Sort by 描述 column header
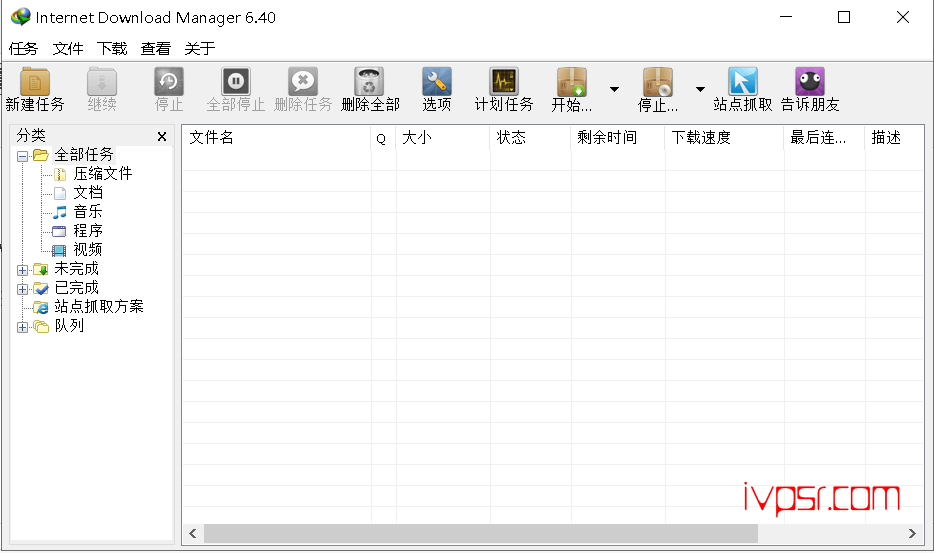Image resolution: width=934 pixels, height=553 pixels. point(894,138)
